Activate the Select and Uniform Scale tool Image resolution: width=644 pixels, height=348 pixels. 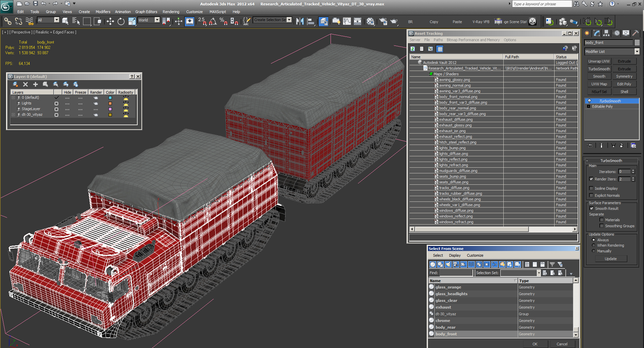[x=132, y=21]
